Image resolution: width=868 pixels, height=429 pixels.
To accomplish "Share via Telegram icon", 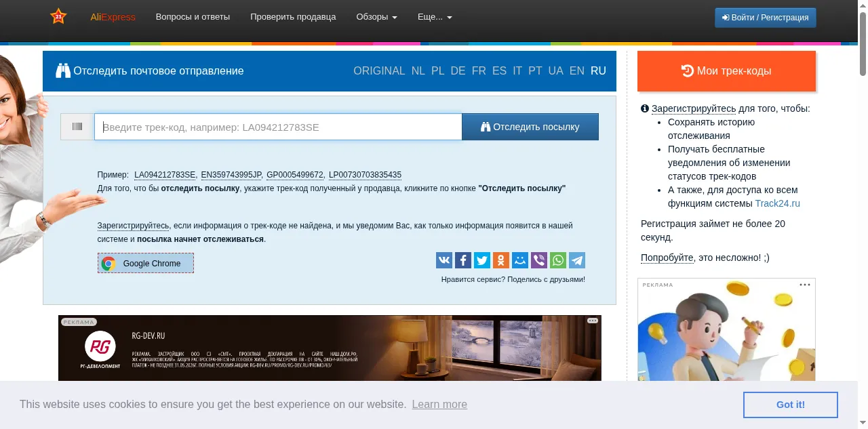I will coord(577,260).
